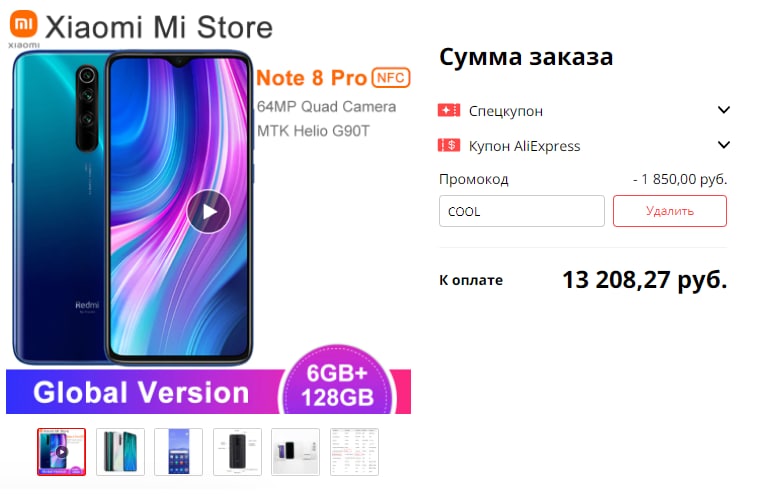Image resolution: width=762 pixels, height=494 pixels.
Task: Select the thumbnail with the black phone back diagram
Action: tap(237, 452)
